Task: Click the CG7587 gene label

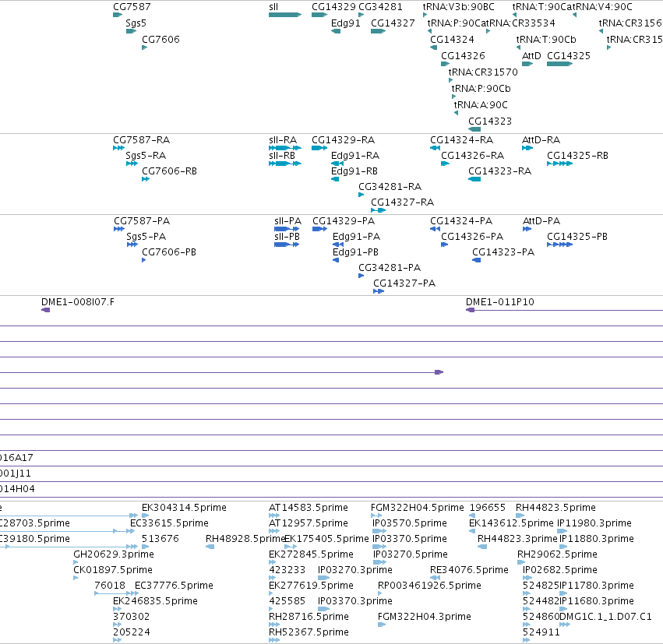Action: point(132,7)
